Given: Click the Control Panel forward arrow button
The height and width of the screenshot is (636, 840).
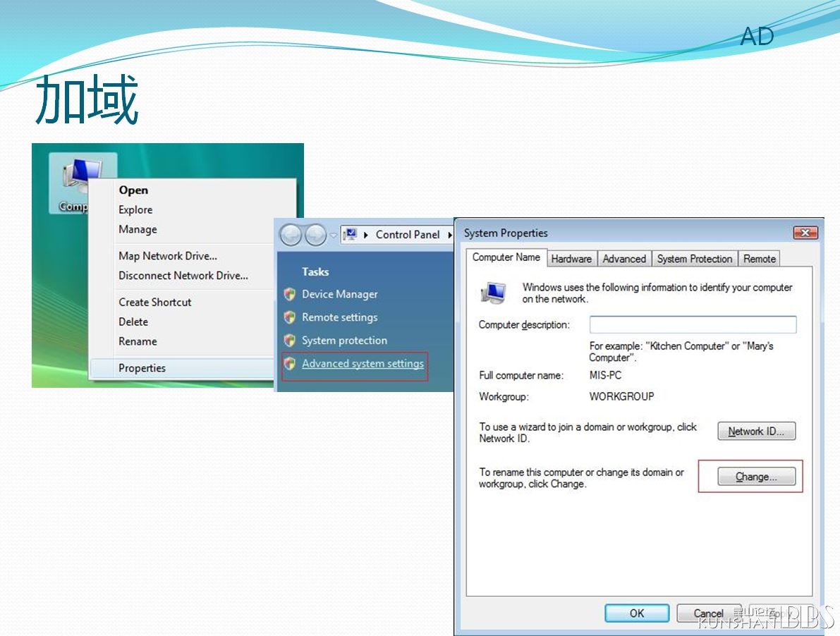Looking at the screenshot, I should coord(315,235).
